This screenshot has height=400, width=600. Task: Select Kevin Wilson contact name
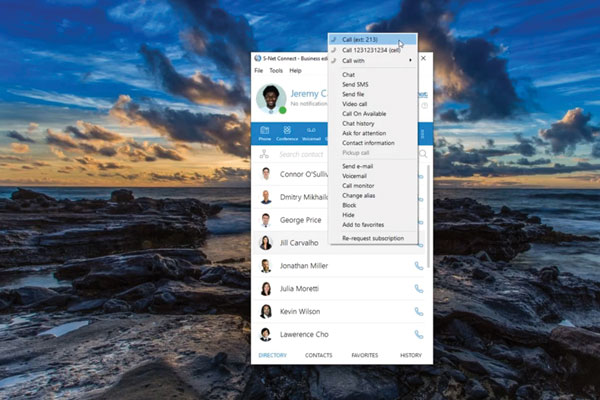pos(300,312)
